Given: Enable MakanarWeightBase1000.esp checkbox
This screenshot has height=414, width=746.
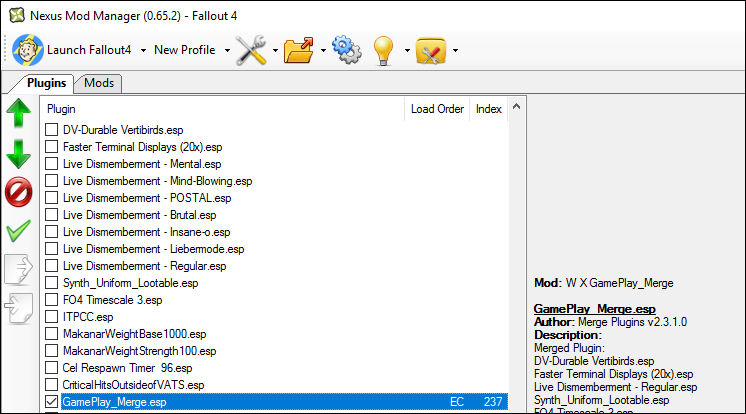Looking at the screenshot, I should [x=51, y=334].
